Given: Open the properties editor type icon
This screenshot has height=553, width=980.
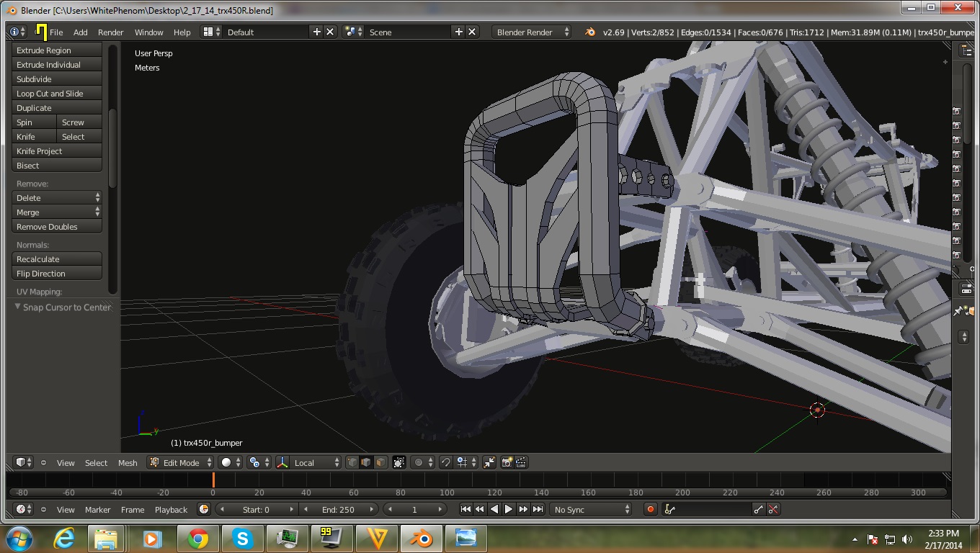Looking at the screenshot, I should [x=966, y=288].
